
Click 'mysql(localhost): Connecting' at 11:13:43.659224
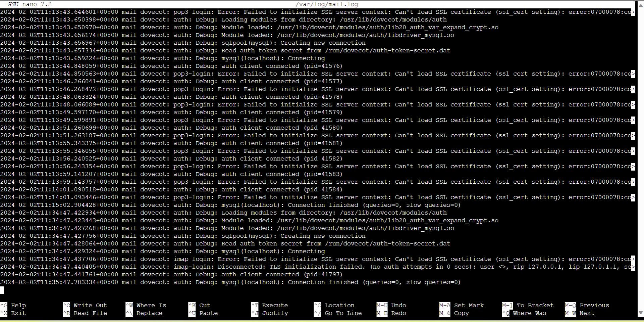point(273,58)
